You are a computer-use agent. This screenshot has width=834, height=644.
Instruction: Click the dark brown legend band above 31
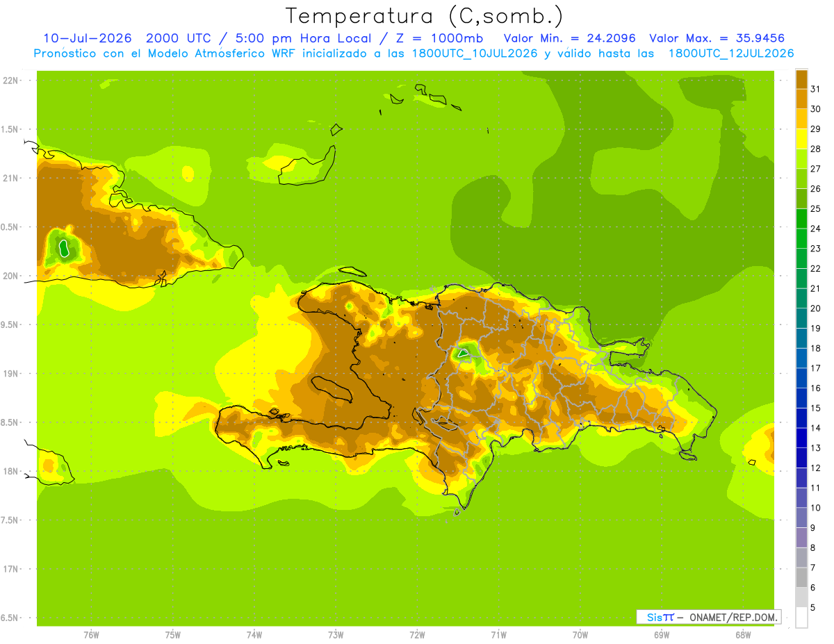(x=801, y=79)
